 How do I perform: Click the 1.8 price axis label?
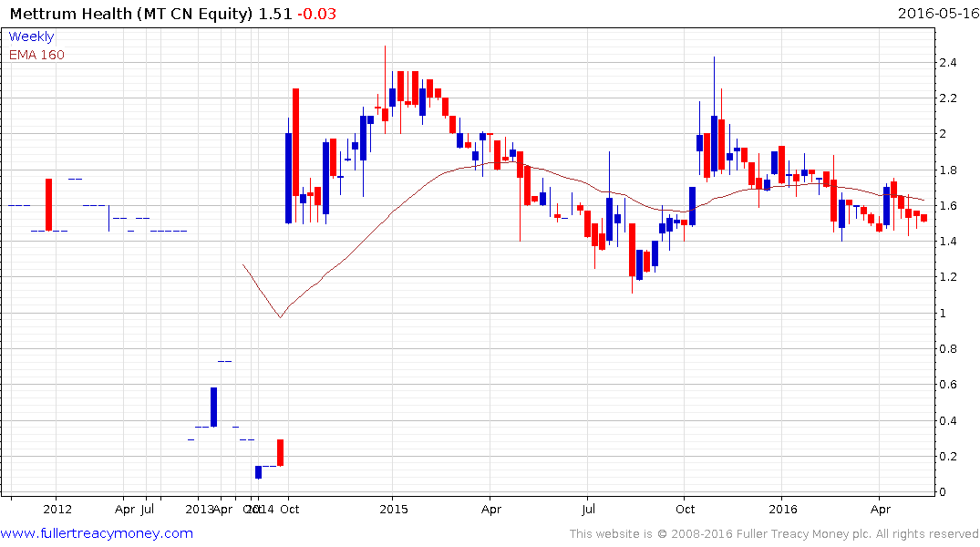click(x=947, y=170)
